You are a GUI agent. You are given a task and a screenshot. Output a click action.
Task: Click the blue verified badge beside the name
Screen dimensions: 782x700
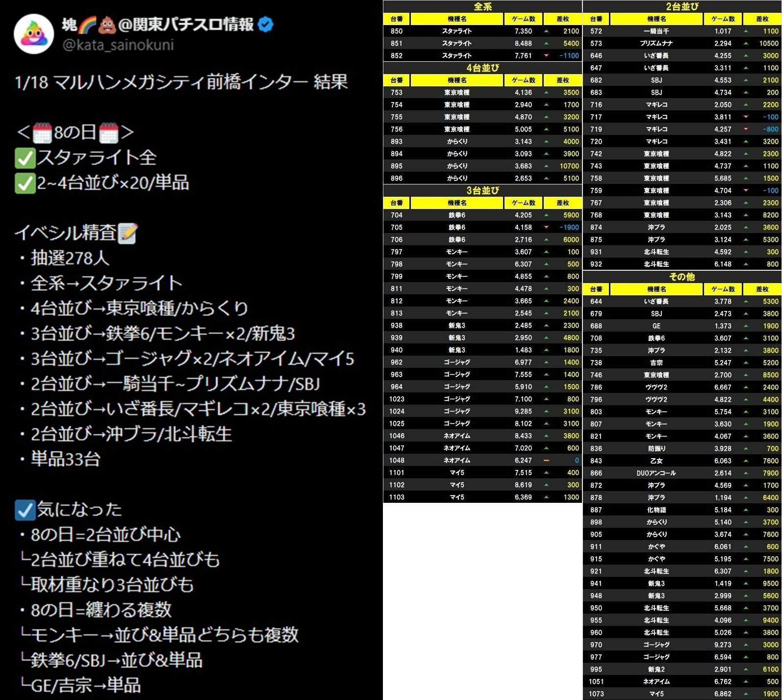point(265,24)
